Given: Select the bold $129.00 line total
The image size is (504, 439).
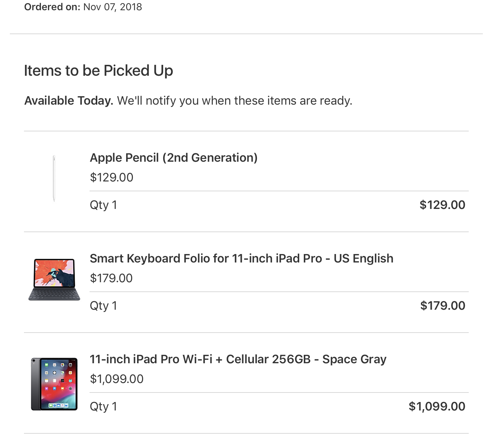Looking at the screenshot, I should (x=442, y=205).
